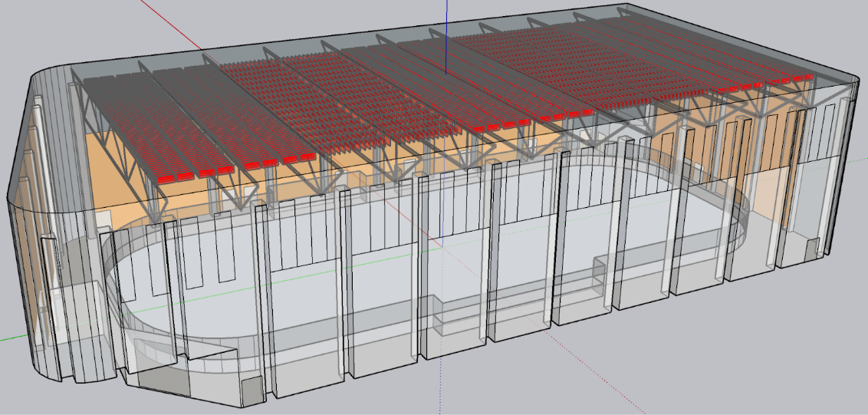Select the blue vertical axis line above the roof
Screen dimensions: 868x415
click(x=447, y=37)
